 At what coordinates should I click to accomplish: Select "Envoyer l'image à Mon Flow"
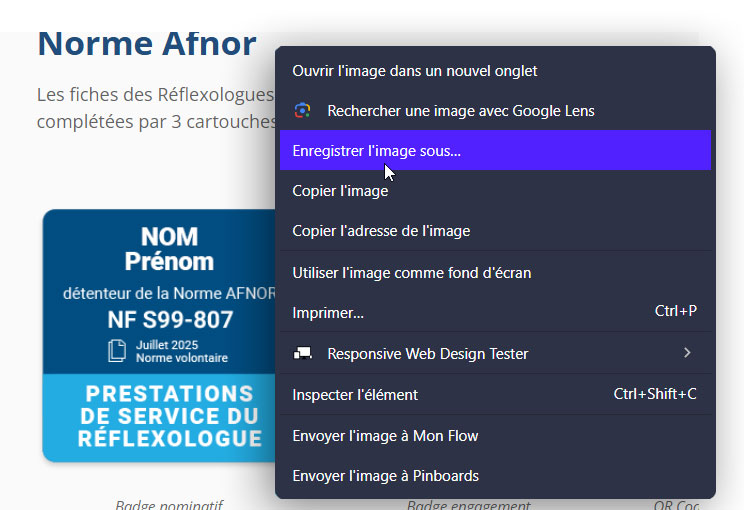point(385,436)
